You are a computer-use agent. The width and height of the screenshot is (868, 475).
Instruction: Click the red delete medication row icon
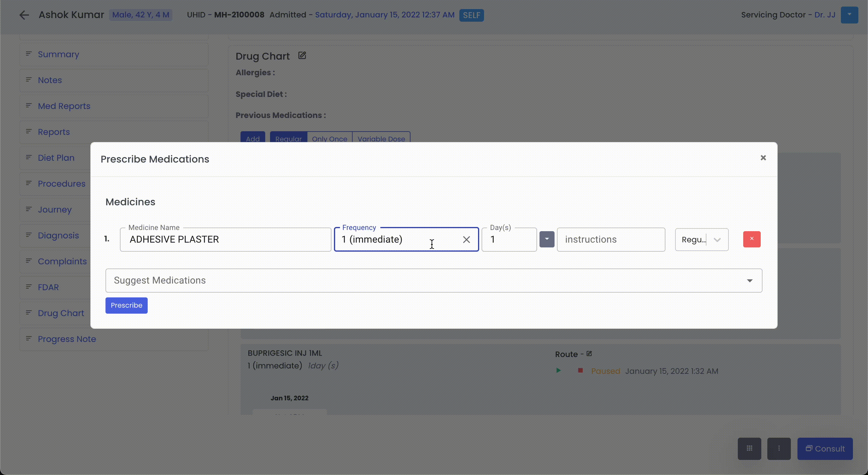pyautogui.click(x=751, y=239)
